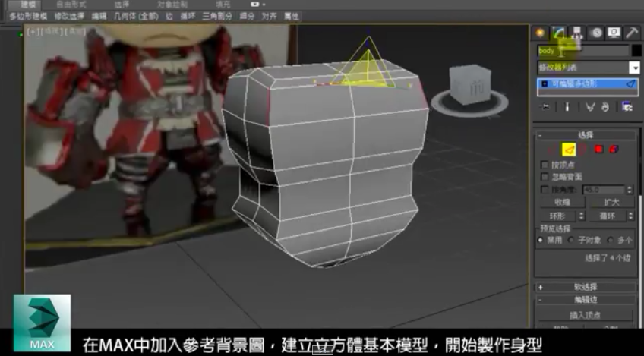
Task: Click the 循环 loop spinner arrows
Action: [x=631, y=216]
